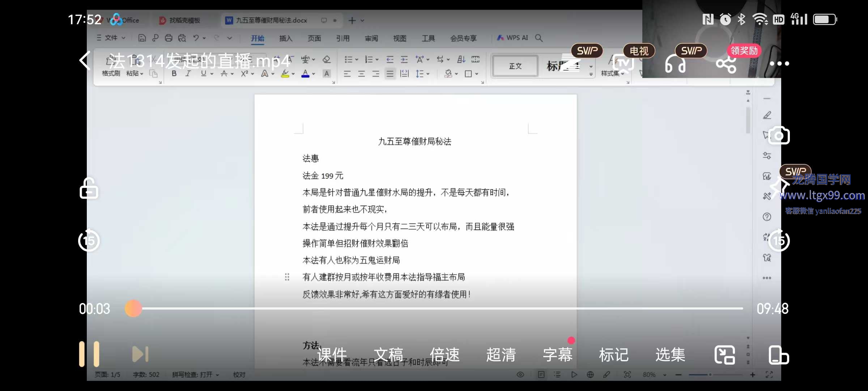Screen dimensions: 868x391
Task: Toggle justify text alignment
Action: pyautogui.click(x=390, y=74)
